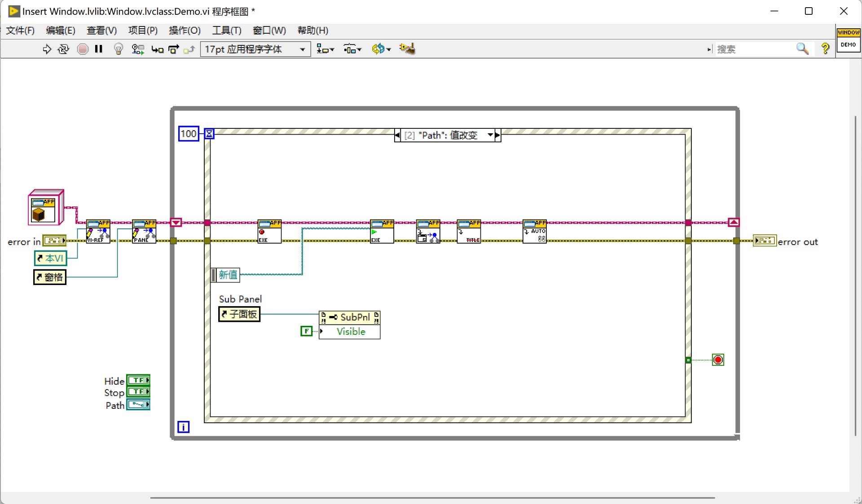Expand the event case selector dropdown
Screen dimensions: 862x504
tap(490, 135)
